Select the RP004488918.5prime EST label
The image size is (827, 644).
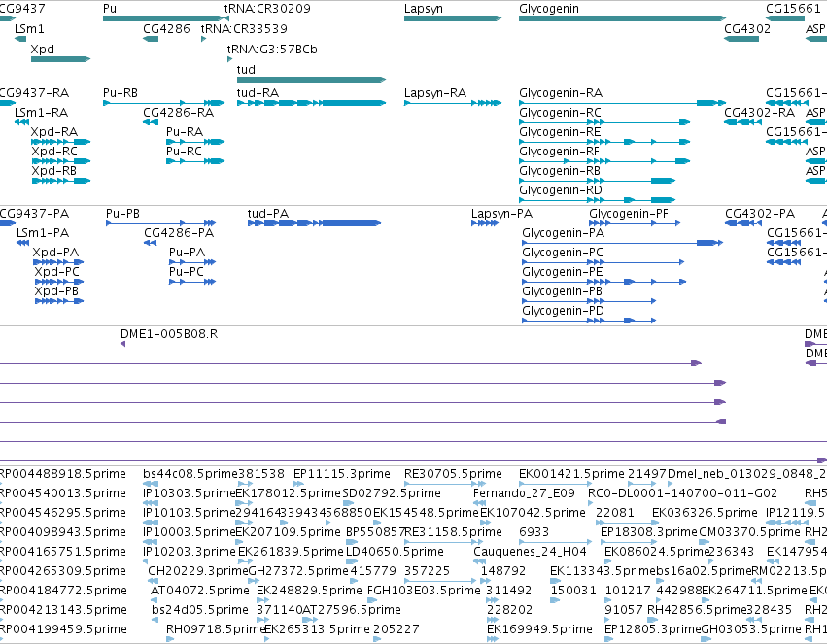click(x=63, y=474)
